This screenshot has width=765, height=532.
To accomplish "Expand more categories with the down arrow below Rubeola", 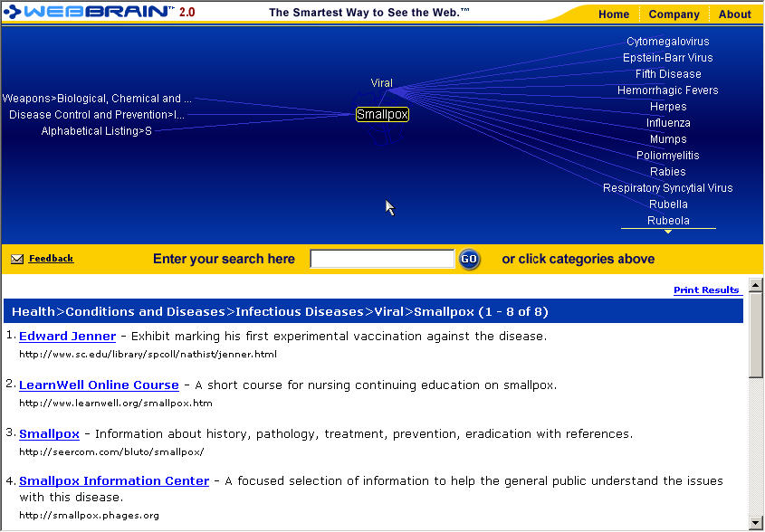I will coord(668,232).
